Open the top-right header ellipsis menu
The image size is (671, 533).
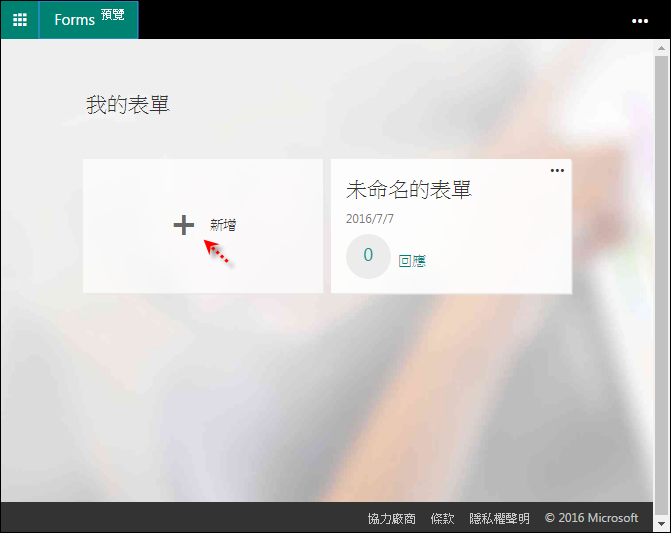point(639,21)
